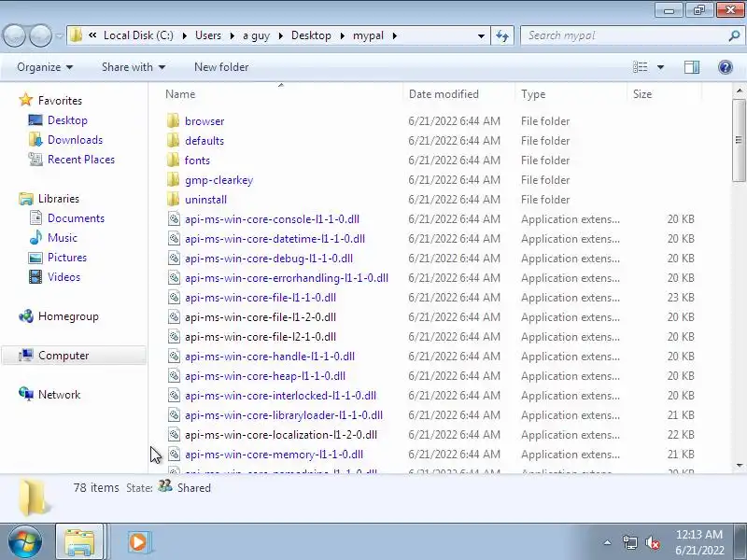
Task: Click Windows Explorer icon in taskbar
Action: pyautogui.click(x=79, y=542)
